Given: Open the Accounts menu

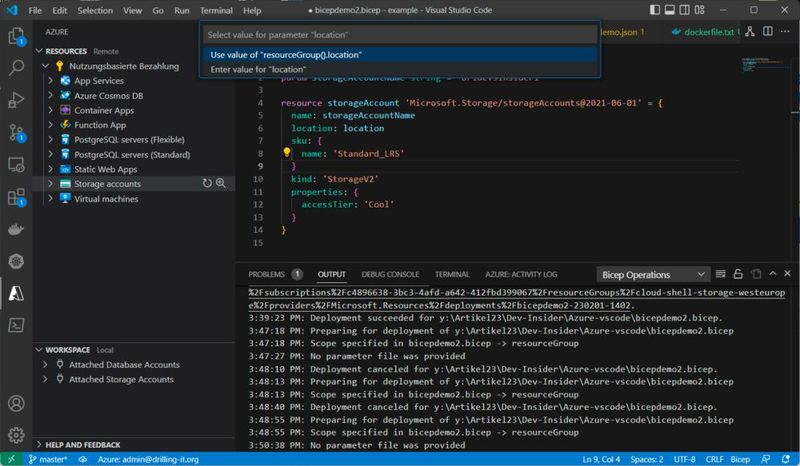Looking at the screenshot, I should click(16, 403).
